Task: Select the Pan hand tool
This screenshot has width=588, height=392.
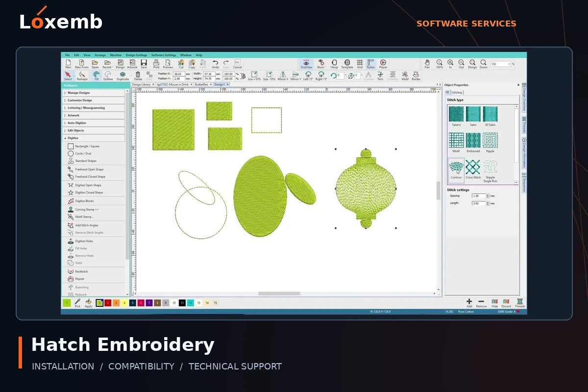Action: (427, 64)
